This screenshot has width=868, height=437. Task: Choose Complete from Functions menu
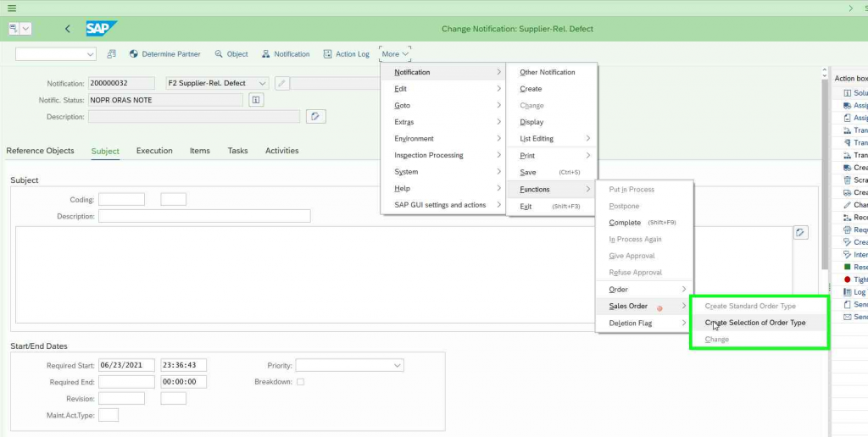644,223
